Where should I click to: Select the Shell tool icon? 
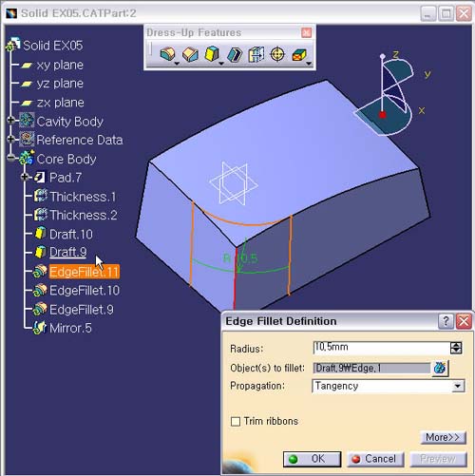(x=235, y=54)
